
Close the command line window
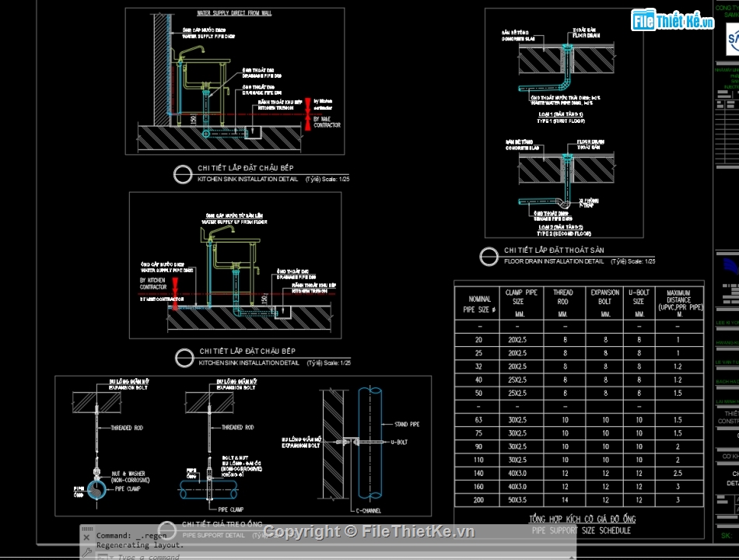click(x=86, y=537)
